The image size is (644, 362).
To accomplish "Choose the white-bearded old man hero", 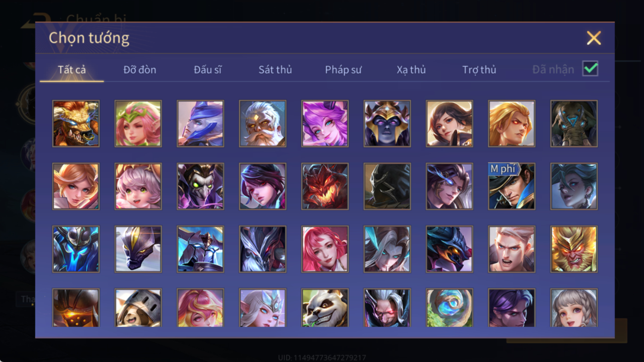I will pos(263,124).
